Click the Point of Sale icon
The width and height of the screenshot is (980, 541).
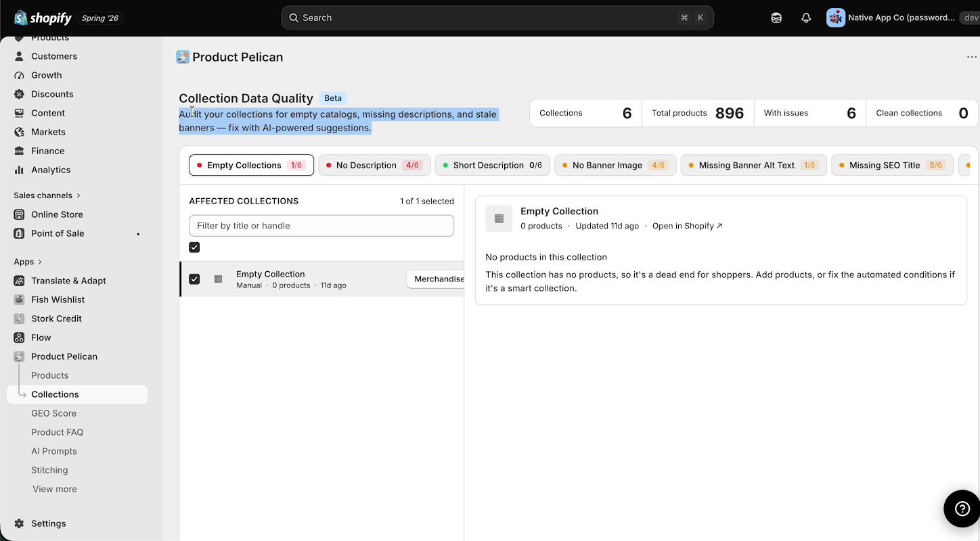pyautogui.click(x=19, y=233)
